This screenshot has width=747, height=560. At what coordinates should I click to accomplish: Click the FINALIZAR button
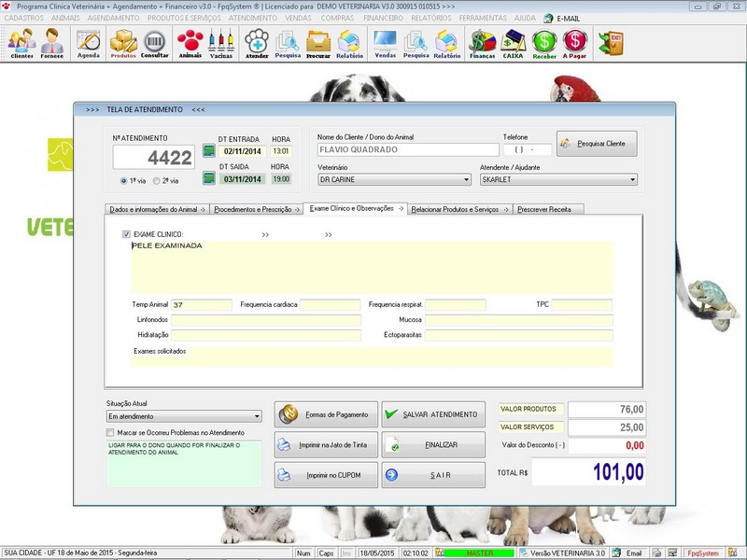click(433, 445)
